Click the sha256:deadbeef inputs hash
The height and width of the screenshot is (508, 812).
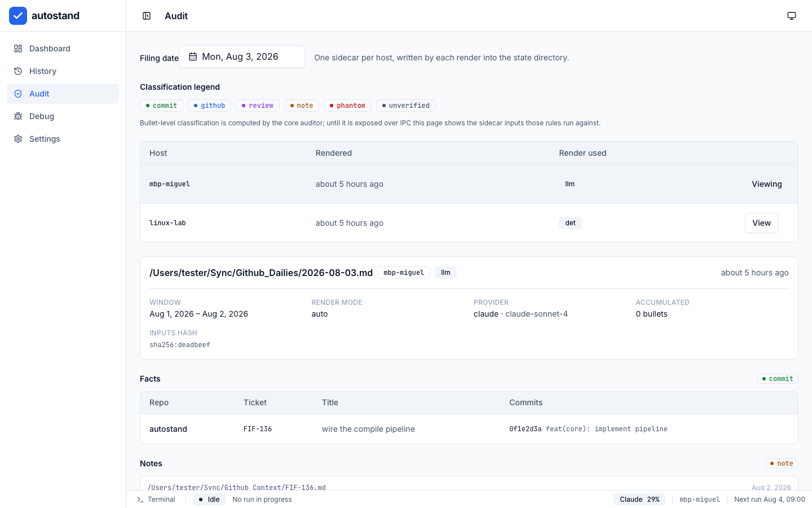click(180, 345)
